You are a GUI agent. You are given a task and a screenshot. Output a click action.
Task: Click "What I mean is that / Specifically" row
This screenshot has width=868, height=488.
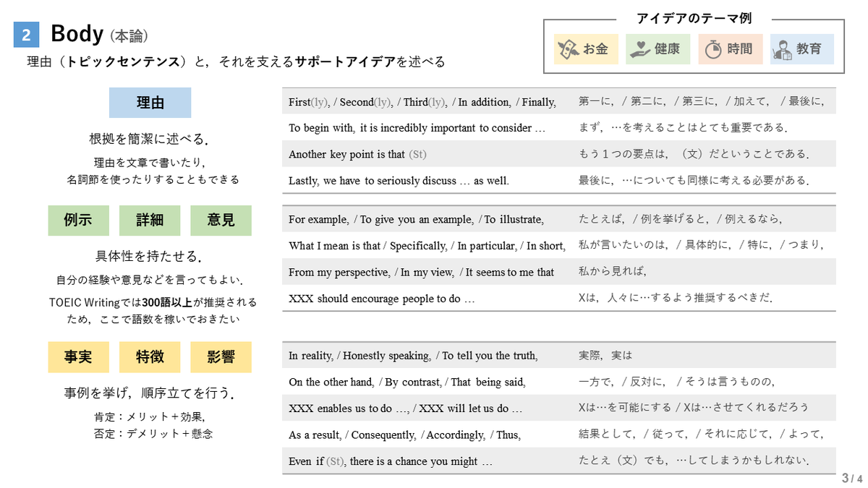tap(559, 246)
